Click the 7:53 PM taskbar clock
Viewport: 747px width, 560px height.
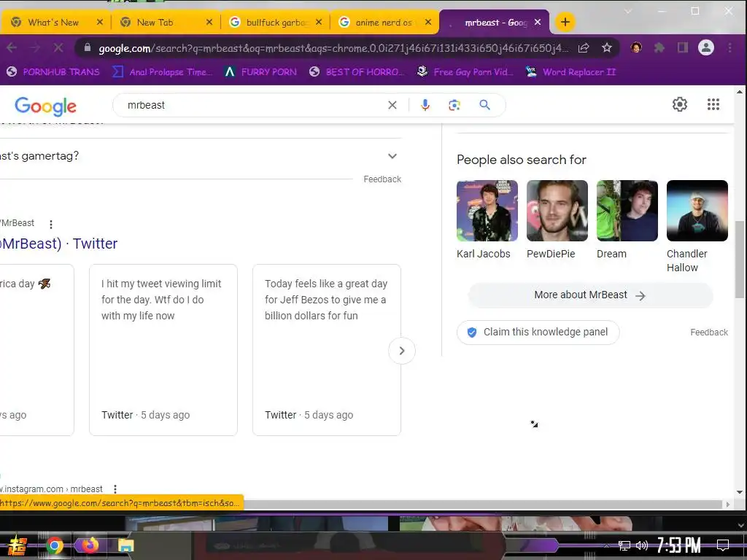[679, 545]
